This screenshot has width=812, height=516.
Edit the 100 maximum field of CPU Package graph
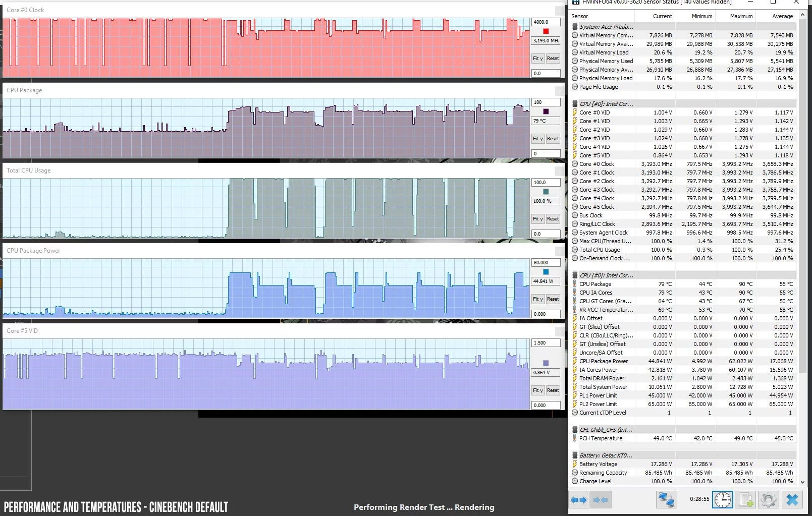[x=546, y=102]
